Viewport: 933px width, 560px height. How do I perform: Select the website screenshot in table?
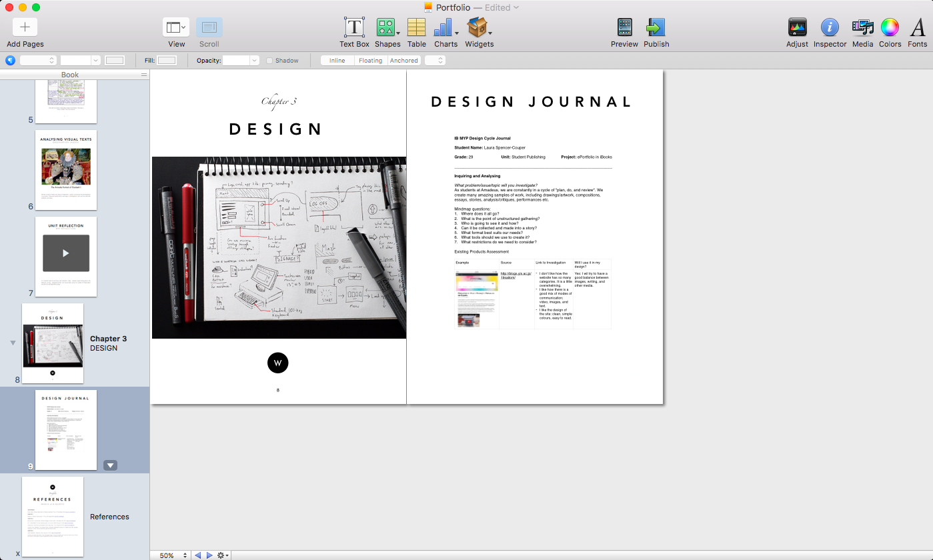pyautogui.click(x=476, y=299)
